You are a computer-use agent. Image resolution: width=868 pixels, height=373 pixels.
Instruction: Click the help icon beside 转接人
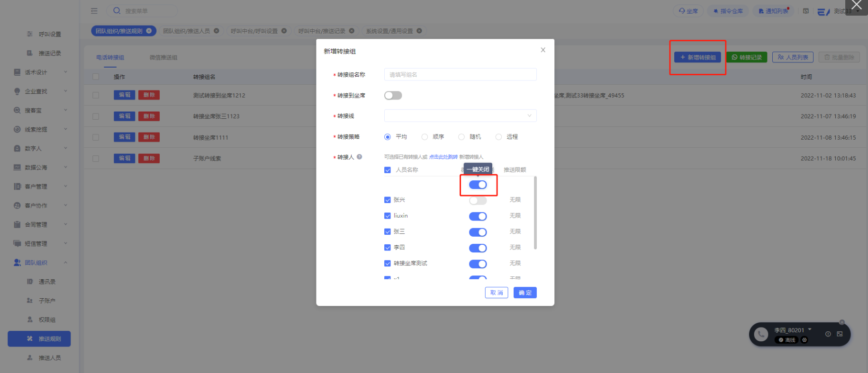click(x=360, y=157)
